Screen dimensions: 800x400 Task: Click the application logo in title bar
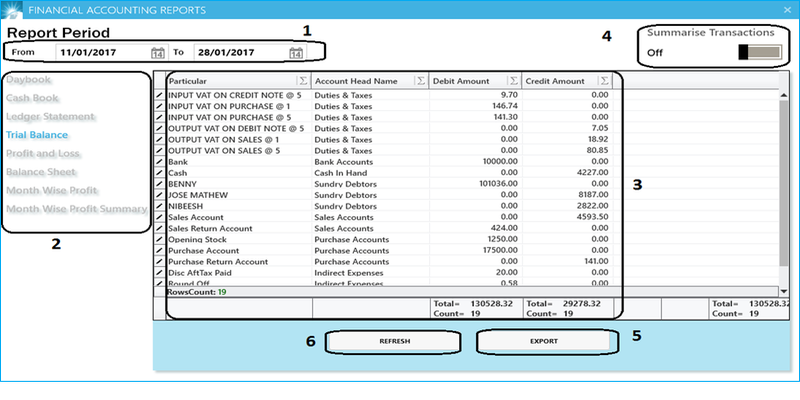tap(11, 9)
